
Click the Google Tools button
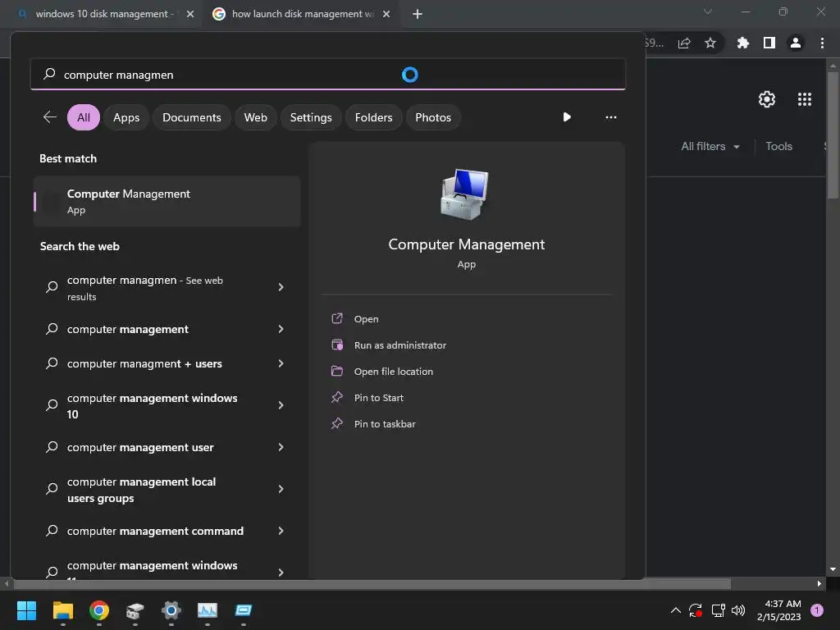coord(778,146)
